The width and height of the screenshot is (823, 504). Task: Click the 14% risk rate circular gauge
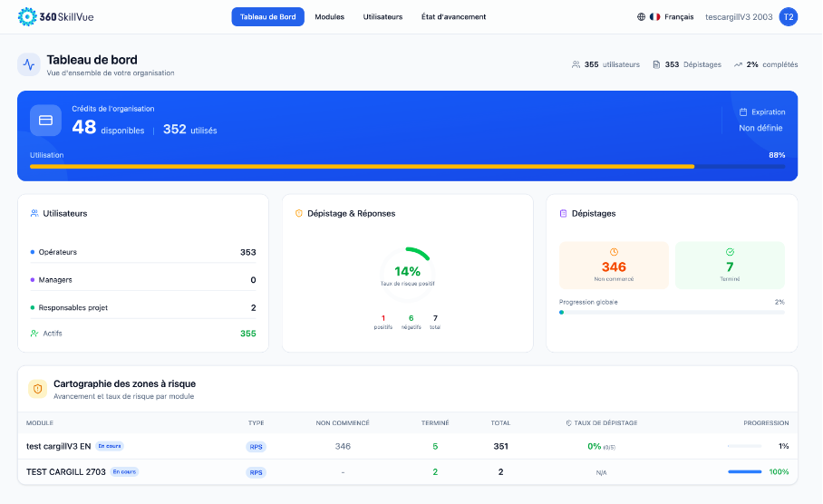[x=407, y=270]
